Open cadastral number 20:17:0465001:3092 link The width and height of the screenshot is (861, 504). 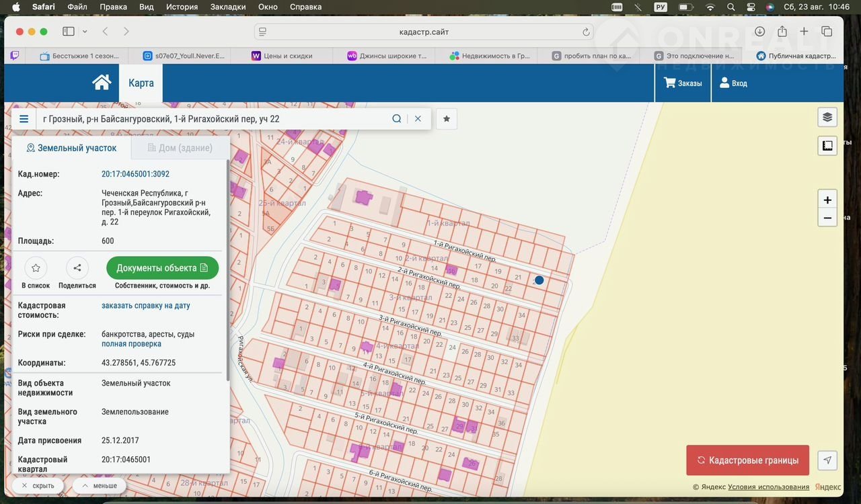click(135, 174)
